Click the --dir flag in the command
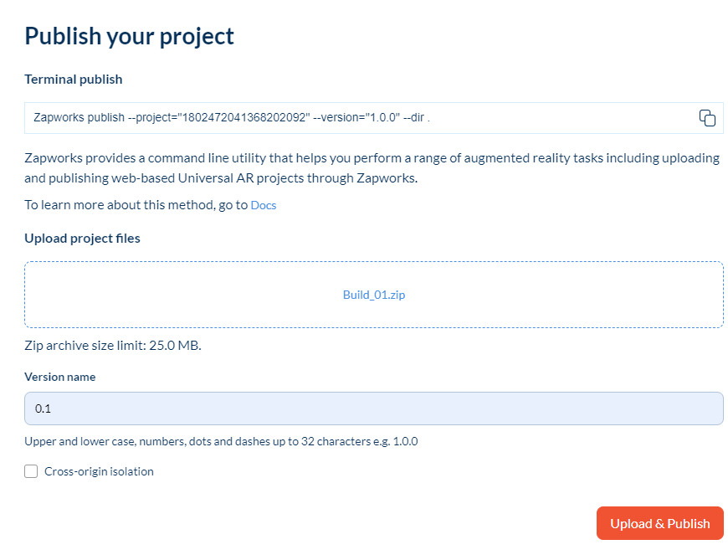 coord(415,118)
